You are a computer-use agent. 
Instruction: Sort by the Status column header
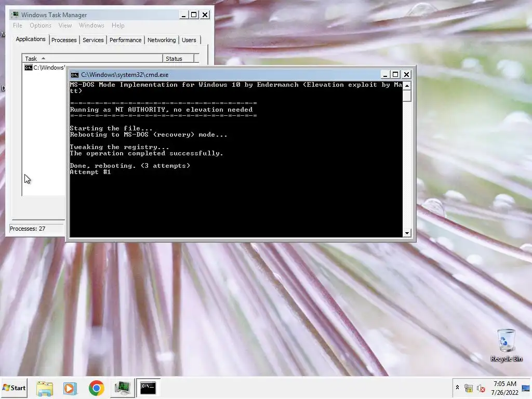pos(178,59)
